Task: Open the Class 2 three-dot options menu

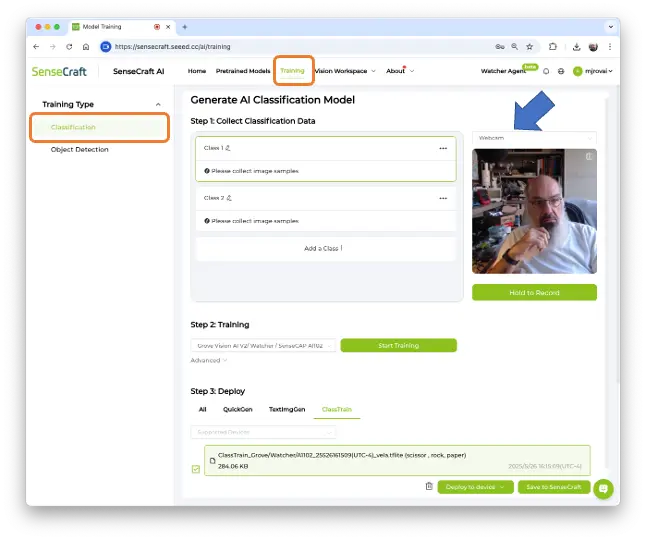Action: [x=442, y=198]
